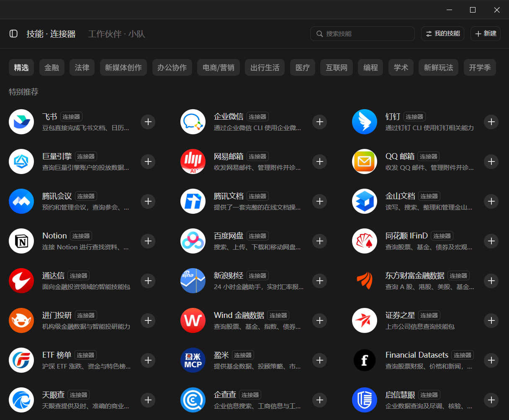Viewport: 509px width, 420px height.
Task: Open the 启信慧眼 connector logo
Action: click(365, 400)
